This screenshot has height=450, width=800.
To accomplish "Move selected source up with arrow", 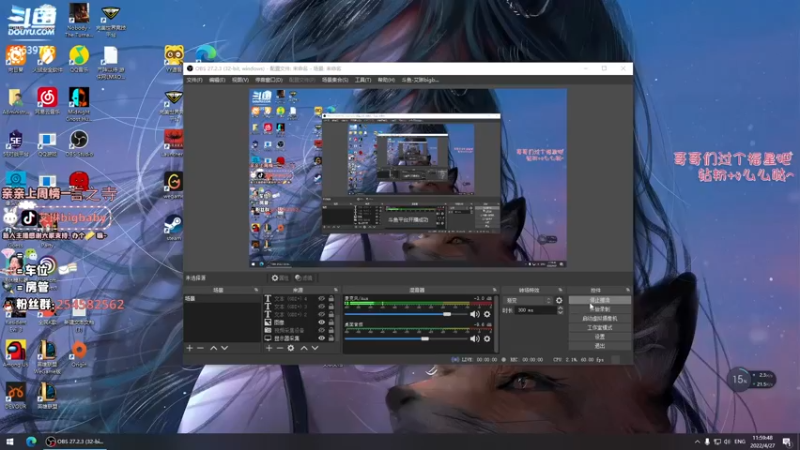I will click(304, 348).
